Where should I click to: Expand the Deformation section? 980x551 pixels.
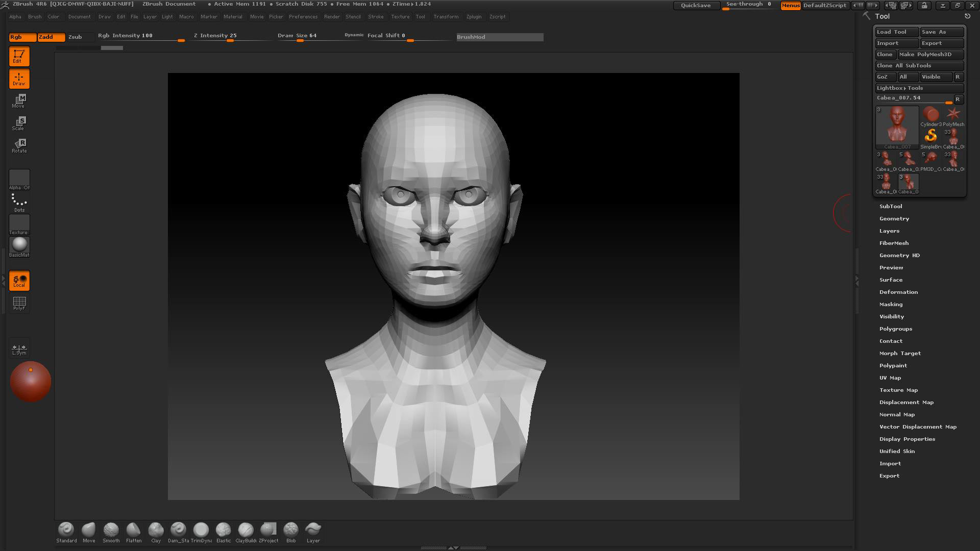(898, 292)
